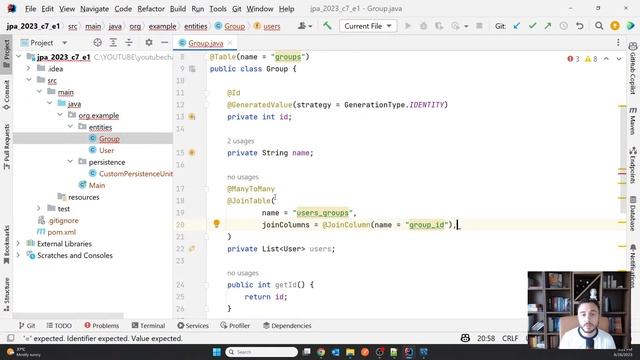Open the Current File run configuration dropdown
The image size is (640, 360).
coord(368,26)
